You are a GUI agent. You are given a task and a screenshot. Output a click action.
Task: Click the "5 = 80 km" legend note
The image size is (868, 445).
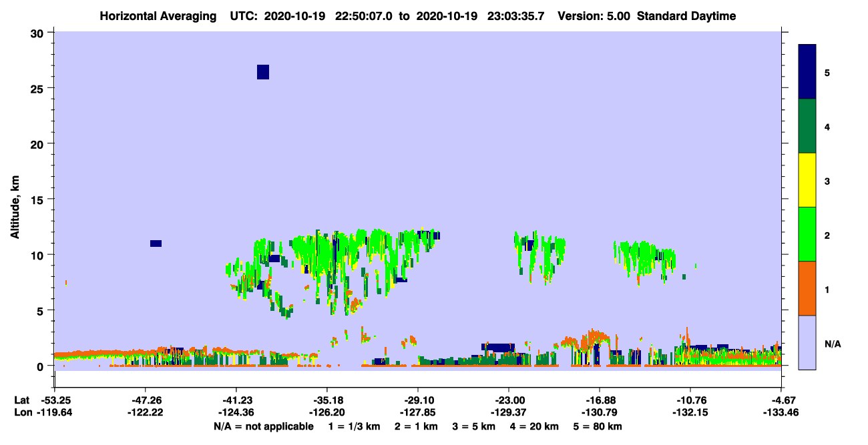[x=598, y=426]
